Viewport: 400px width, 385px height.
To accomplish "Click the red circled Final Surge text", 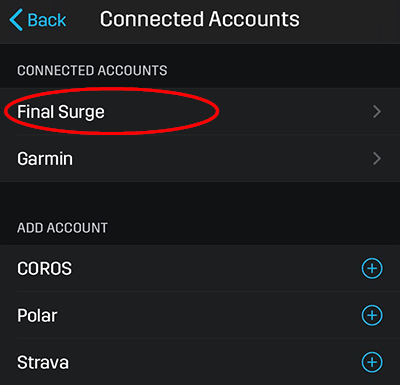I will click(x=61, y=112).
